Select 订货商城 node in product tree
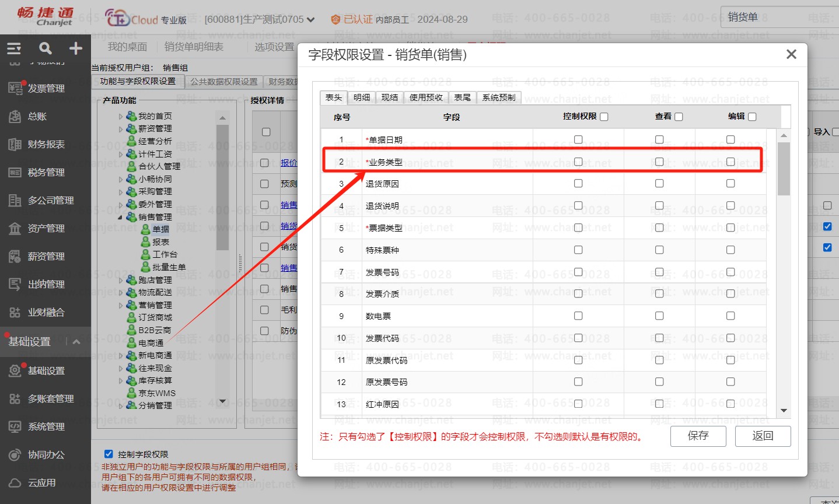839x504 pixels. [x=155, y=317]
